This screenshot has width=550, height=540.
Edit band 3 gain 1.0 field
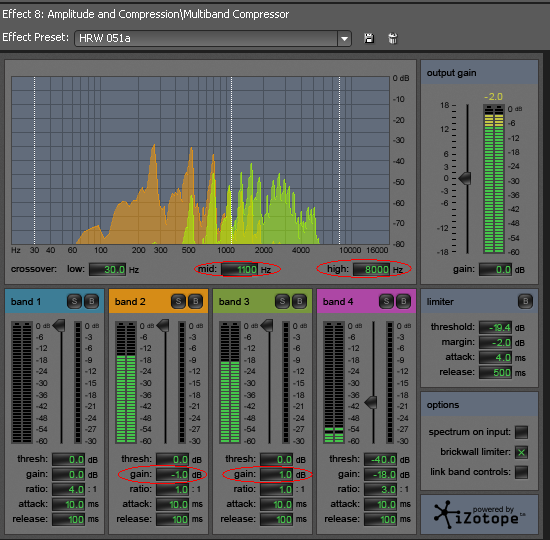coord(276,474)
